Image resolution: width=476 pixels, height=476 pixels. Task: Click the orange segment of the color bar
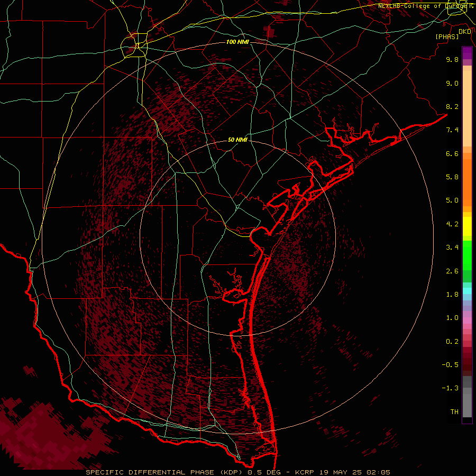467,183
